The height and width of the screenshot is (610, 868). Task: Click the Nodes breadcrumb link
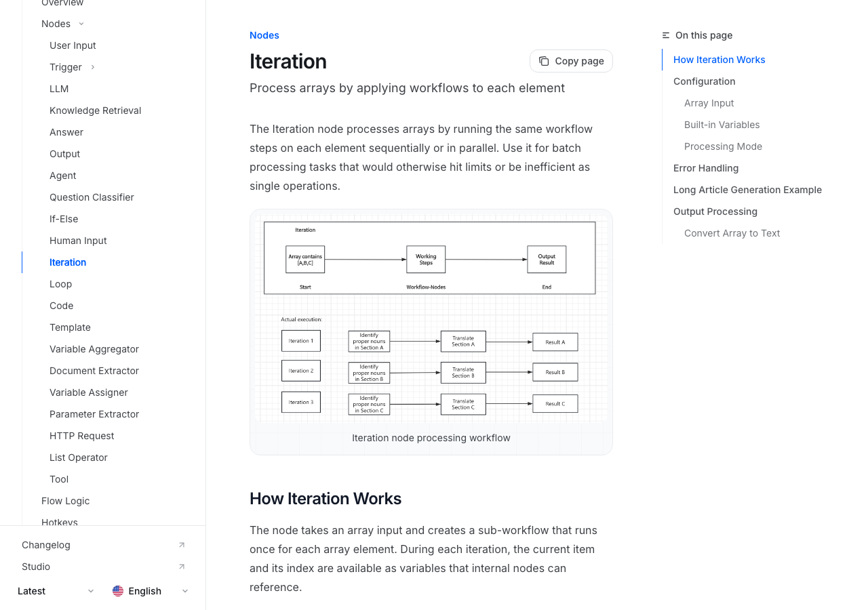click(264, 35)
